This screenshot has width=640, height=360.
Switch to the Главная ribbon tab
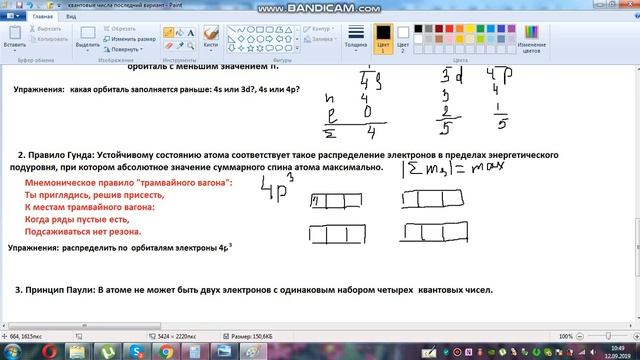point(42,16)
